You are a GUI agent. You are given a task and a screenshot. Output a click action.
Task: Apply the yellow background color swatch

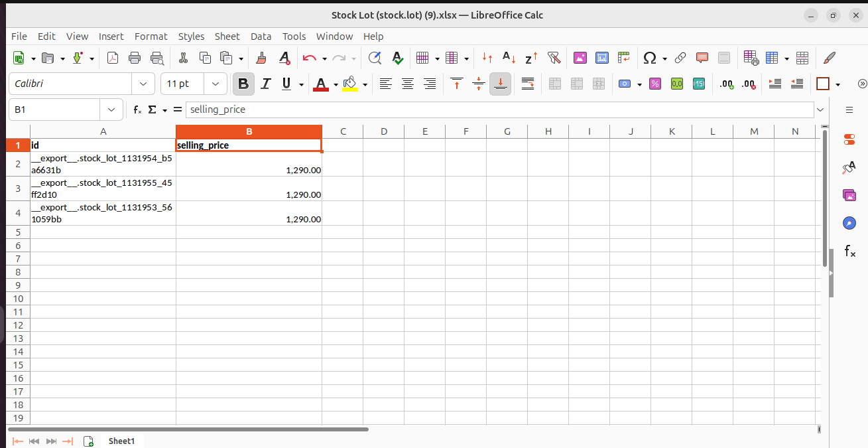pos(349,84)
